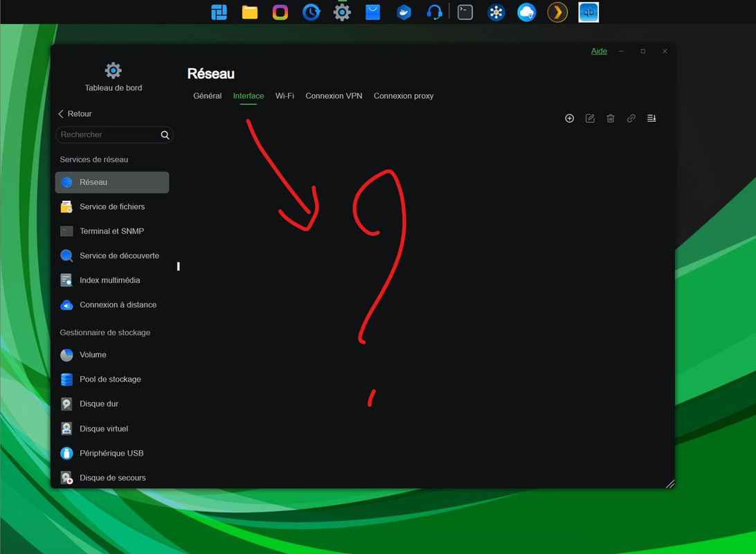
Task: Click the add interface plus icon
Action: [x=569, y=118]
